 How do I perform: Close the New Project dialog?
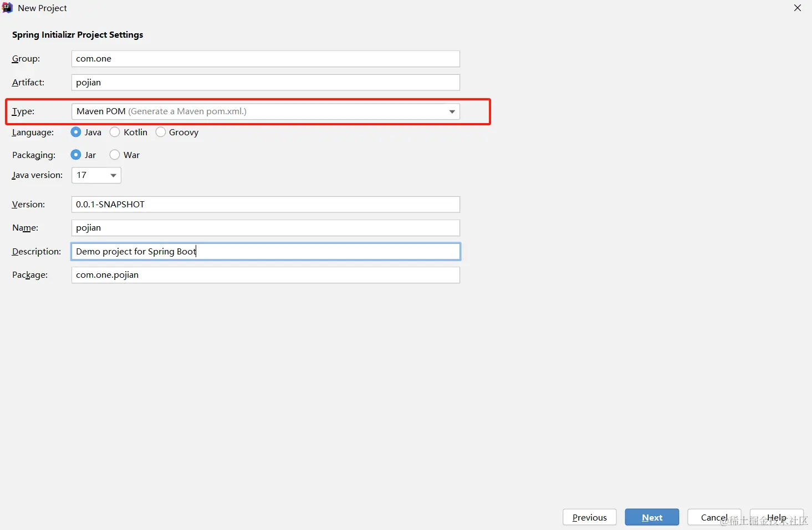pyautogui.click(x=798, y=8)
